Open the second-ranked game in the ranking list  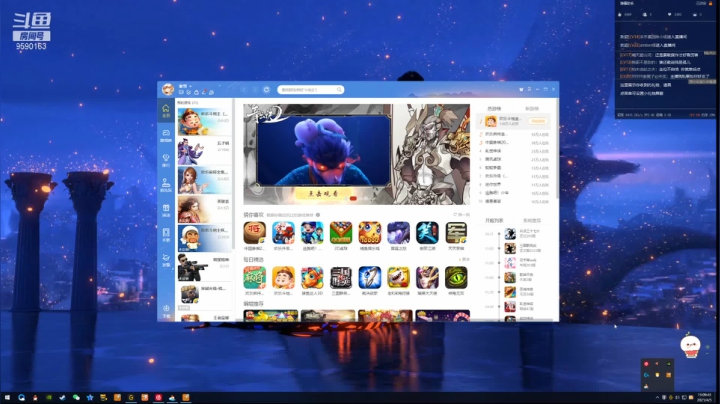pyautogui.click(x=514, y=134)
